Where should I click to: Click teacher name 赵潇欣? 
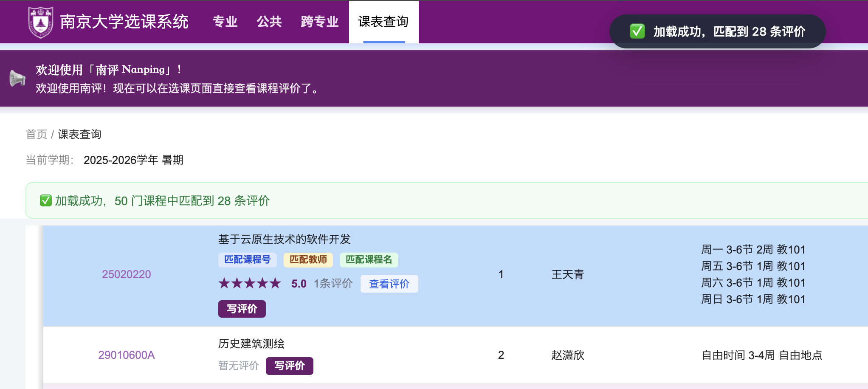(x=568, y=355)
